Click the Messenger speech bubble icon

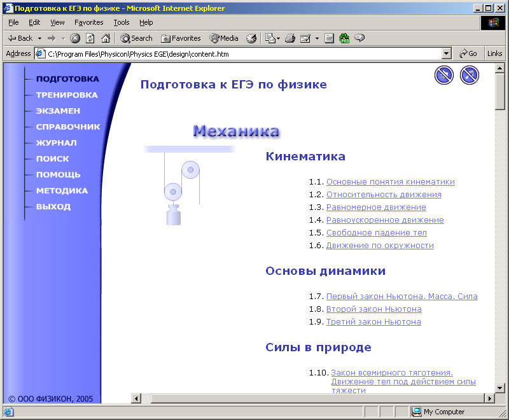pyautogui.click(x=359, y=38)
